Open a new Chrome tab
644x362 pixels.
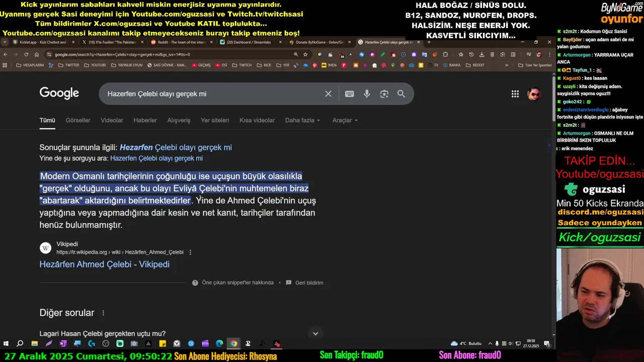pos(429,42)
